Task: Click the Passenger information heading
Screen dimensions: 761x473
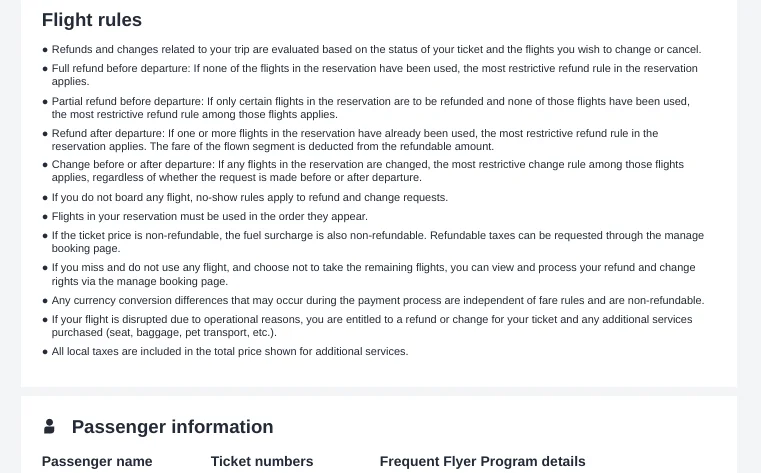Action: pos(172,427)
